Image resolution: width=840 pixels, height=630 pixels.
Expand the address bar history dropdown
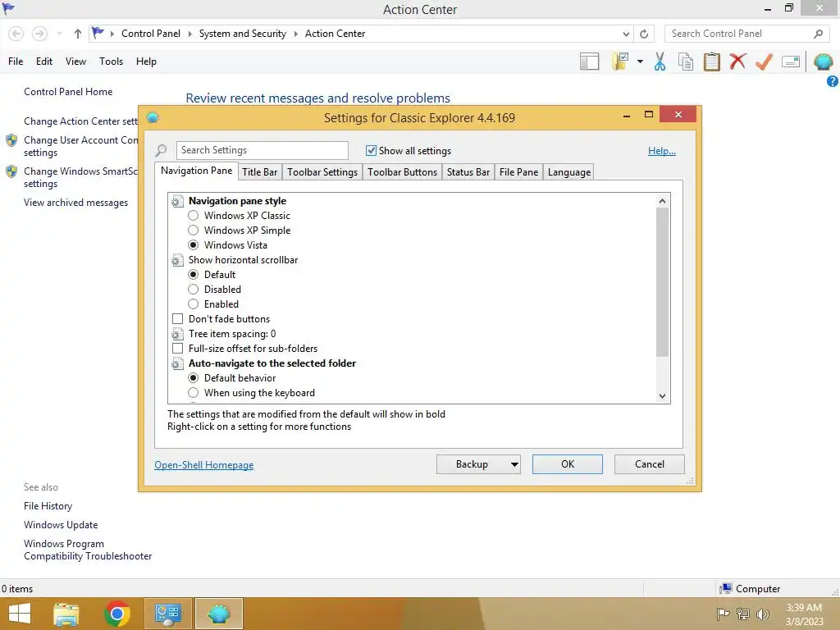pos(626,34)
